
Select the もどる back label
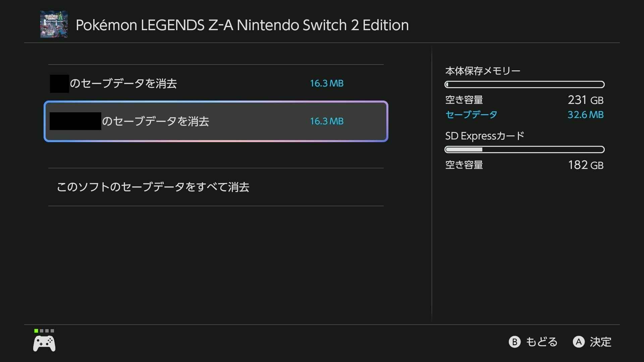coord(541,342)
